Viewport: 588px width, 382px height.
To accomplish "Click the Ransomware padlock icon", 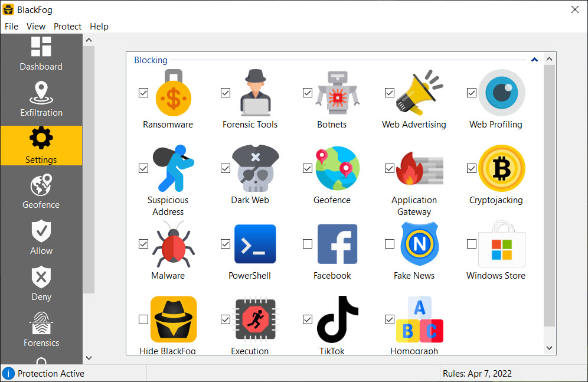I will [173, 94].
